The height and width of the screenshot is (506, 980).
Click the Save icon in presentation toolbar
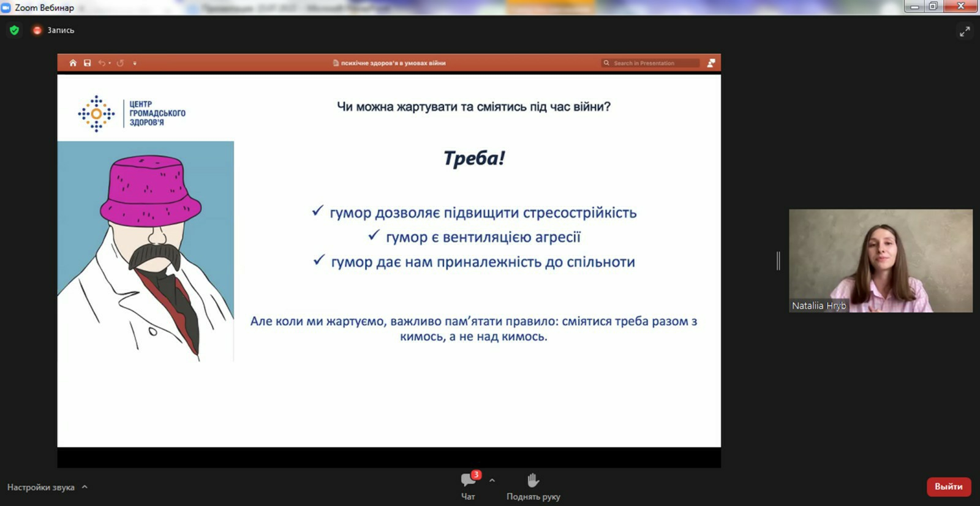88,63
